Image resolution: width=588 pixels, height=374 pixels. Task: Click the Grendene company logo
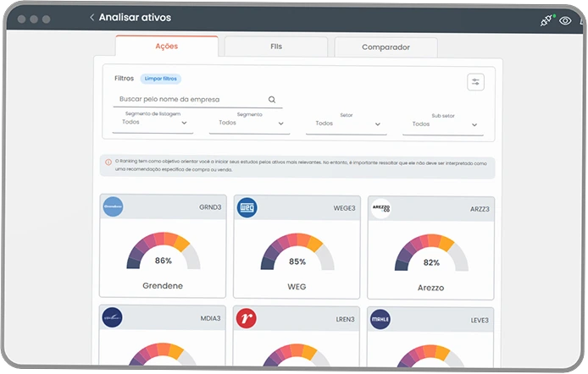(x=113, y=206)
